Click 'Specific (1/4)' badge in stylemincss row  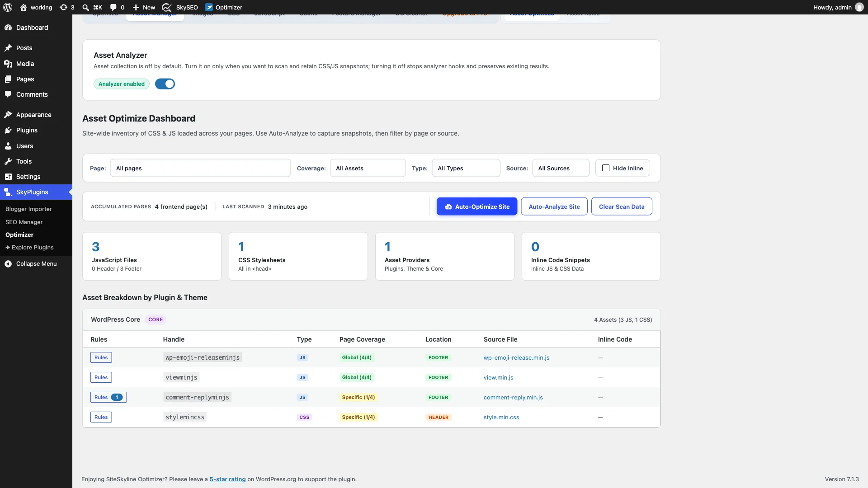[359, 417]
